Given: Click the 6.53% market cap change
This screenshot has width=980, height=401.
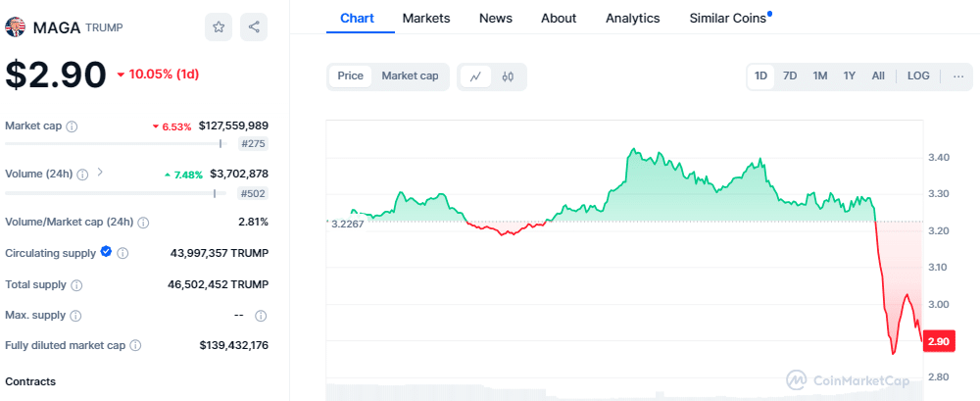Looking at the screenshot, I should pos(171,126).
